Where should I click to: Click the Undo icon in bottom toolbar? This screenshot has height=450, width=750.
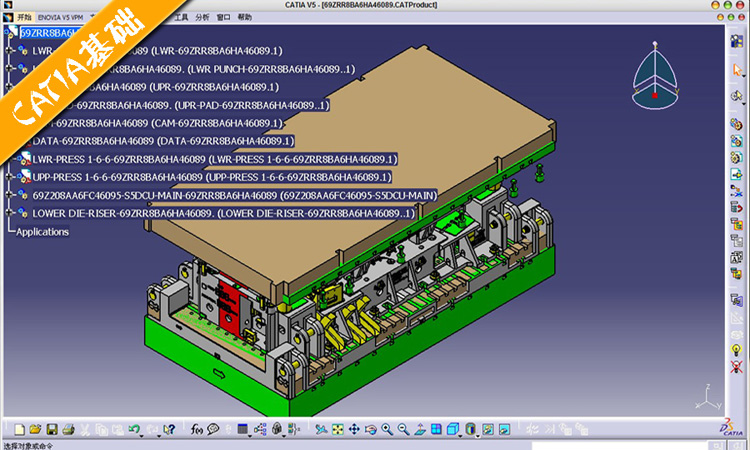tap(134, 430)
